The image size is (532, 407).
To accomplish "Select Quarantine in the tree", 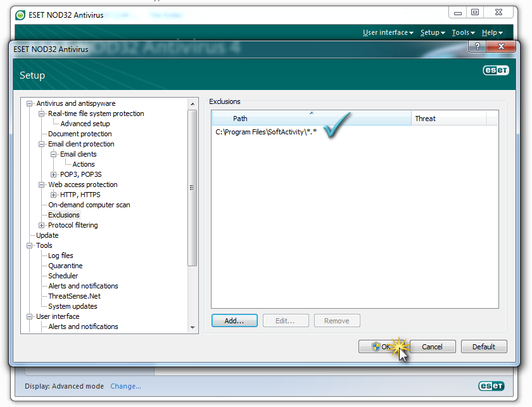I will (x=65, y=266).
